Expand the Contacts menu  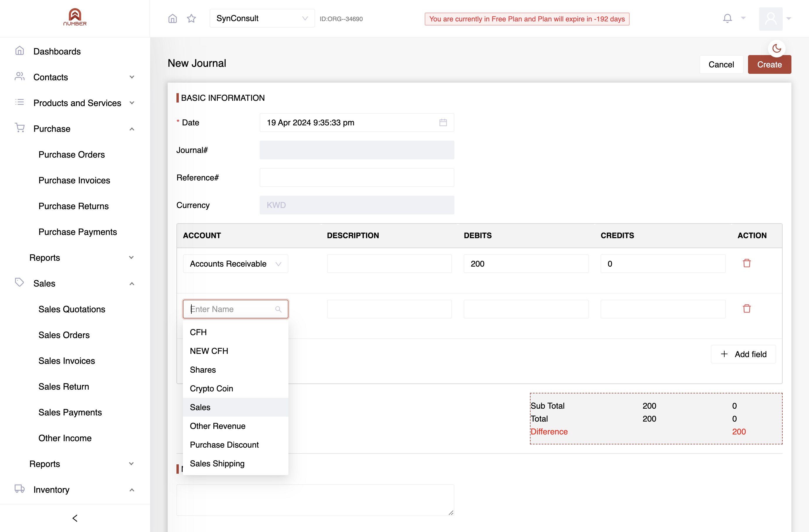pyautogui.click(x=75, y=77)
